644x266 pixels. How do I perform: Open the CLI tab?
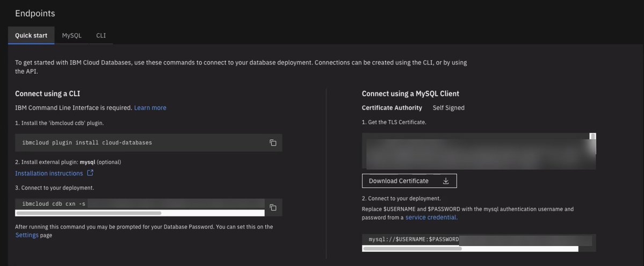coord(101,35)
